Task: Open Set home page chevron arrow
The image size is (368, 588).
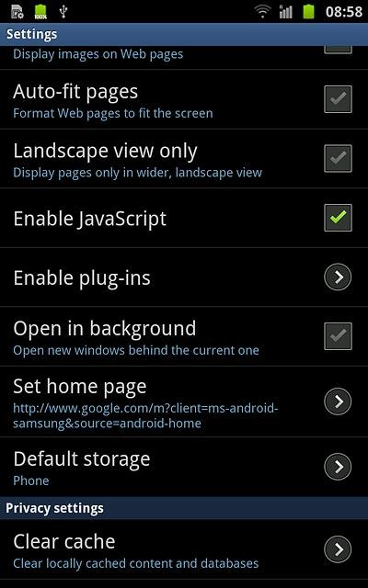Action: [338, 401]
